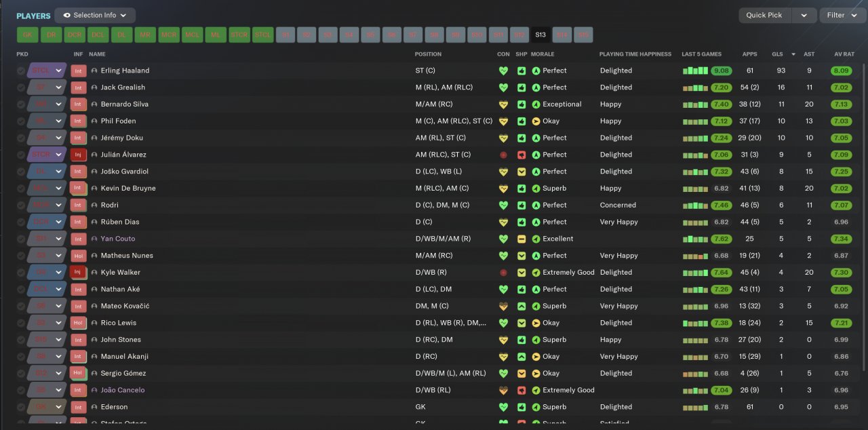868x430 pixels.
Task: Click Erling Haaland's condition heart icon
Action: (503, 71)
